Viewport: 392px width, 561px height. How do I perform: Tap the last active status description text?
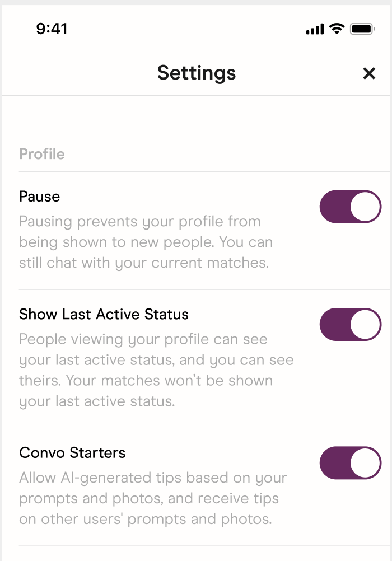coord(156,370)
